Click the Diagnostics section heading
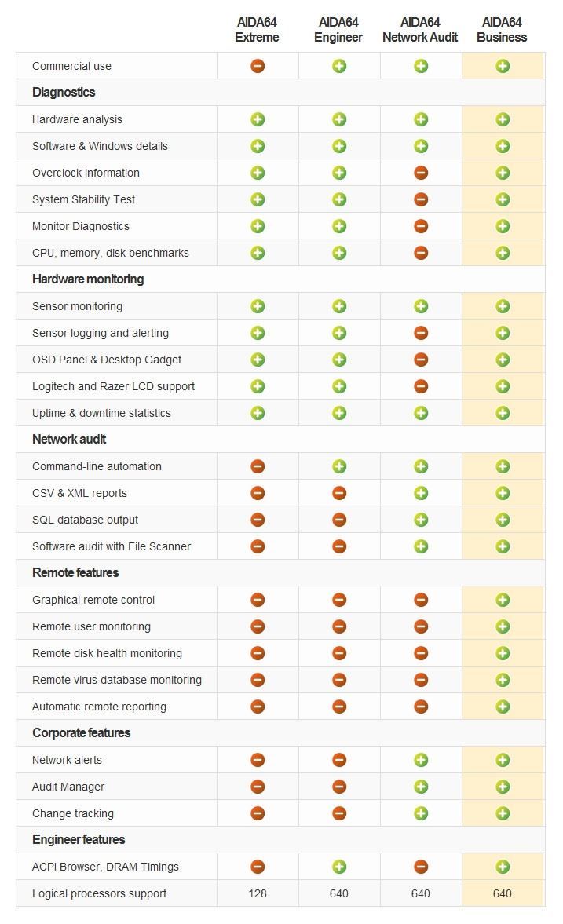 pyautogui.click(x=64, y=93)
